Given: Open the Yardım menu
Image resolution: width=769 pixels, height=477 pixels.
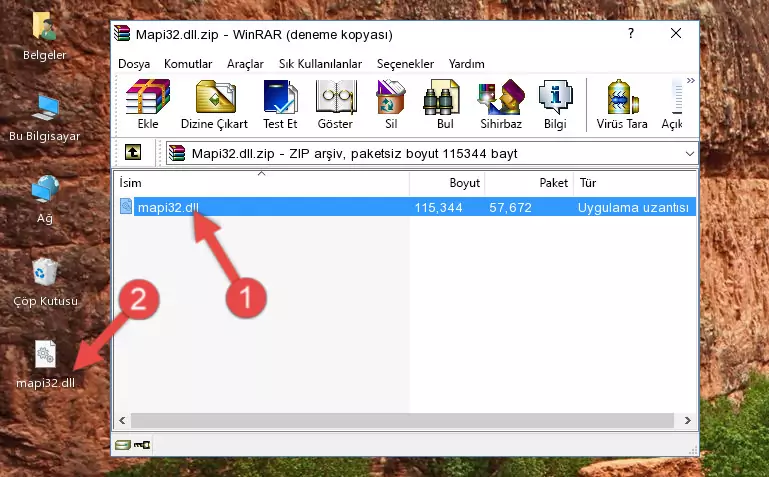Looking at the screenshot, I should point(466,64).
